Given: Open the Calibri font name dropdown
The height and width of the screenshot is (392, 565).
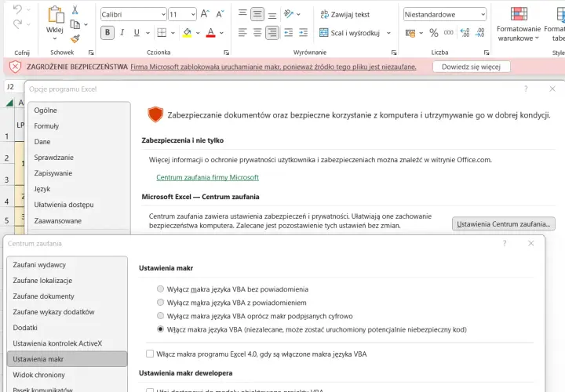Looking at the screenshot, I should (x=163, y=14).
